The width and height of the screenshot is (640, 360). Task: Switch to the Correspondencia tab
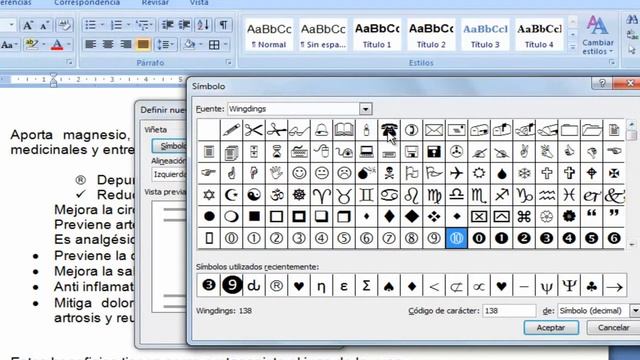87,3
